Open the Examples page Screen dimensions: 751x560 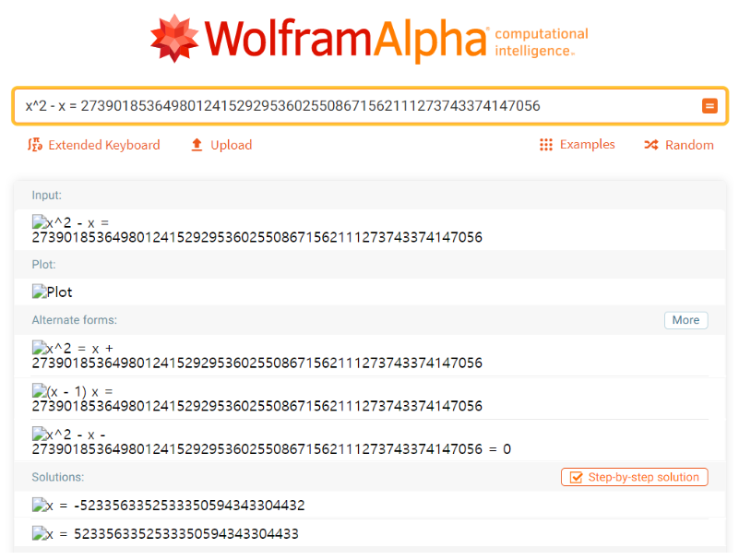click(578, 145)
